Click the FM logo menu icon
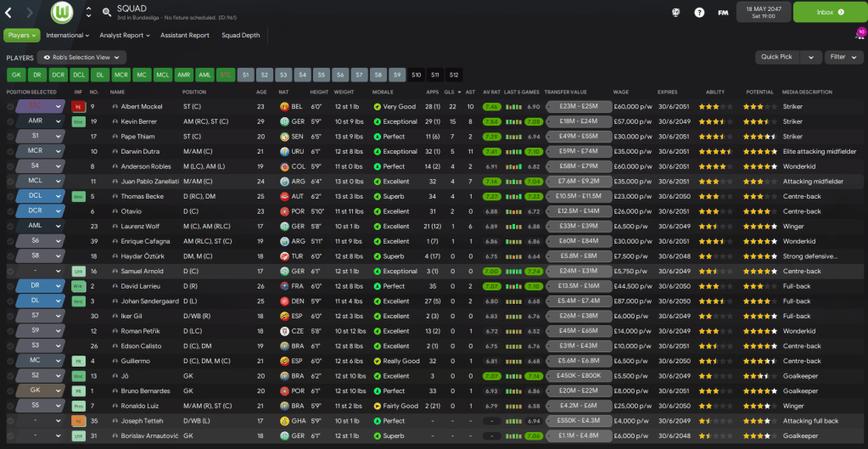This screenshot has height=449, width=868. click(x=723, y=13)
